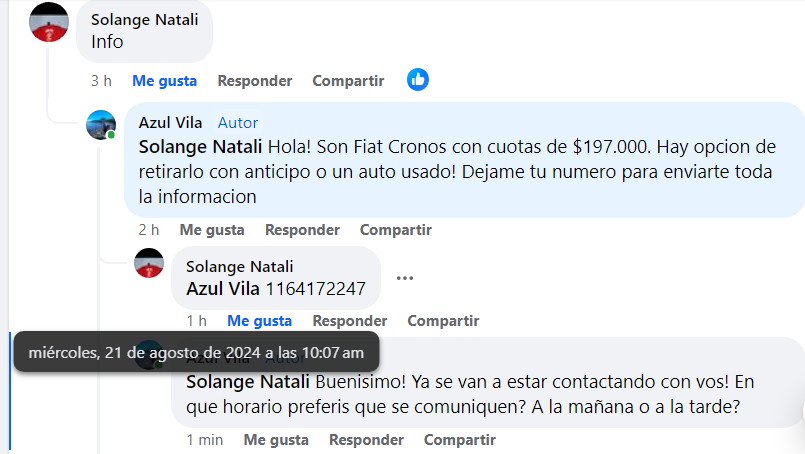Viewport: 805px width, 454px height.
Task: Reply to Solange Natali's Info comment
Action: point(255,81)
